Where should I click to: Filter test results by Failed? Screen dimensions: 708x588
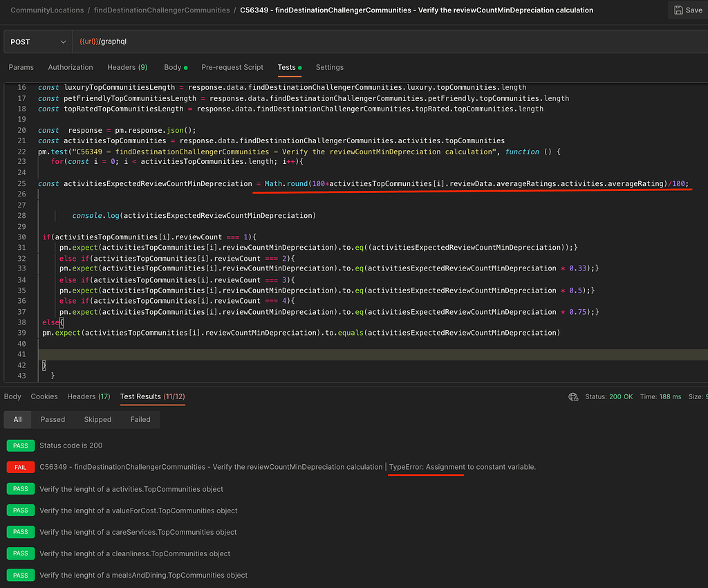(x=140, y=420)
